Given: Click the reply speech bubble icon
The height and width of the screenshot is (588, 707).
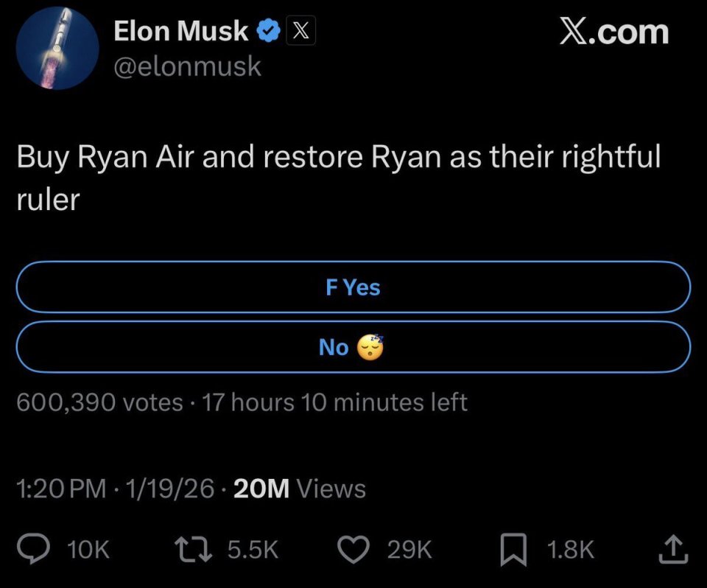Looking at the screenshot, I should point(34,549).
